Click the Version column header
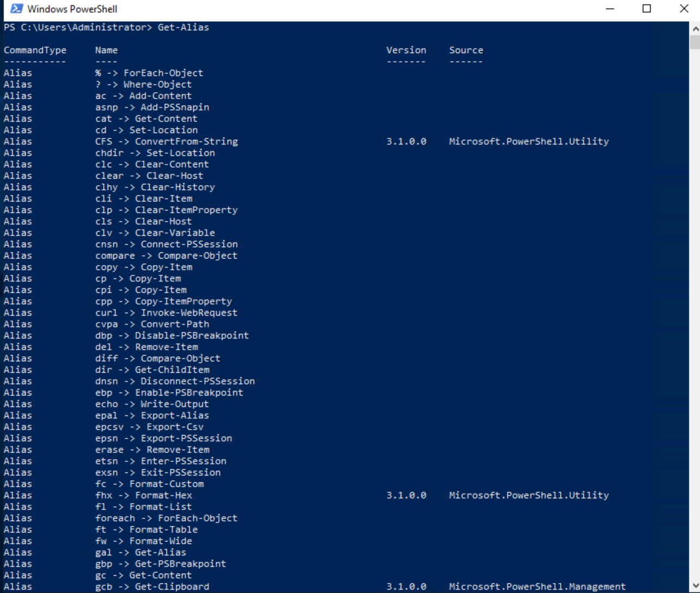 pos(407,50)
